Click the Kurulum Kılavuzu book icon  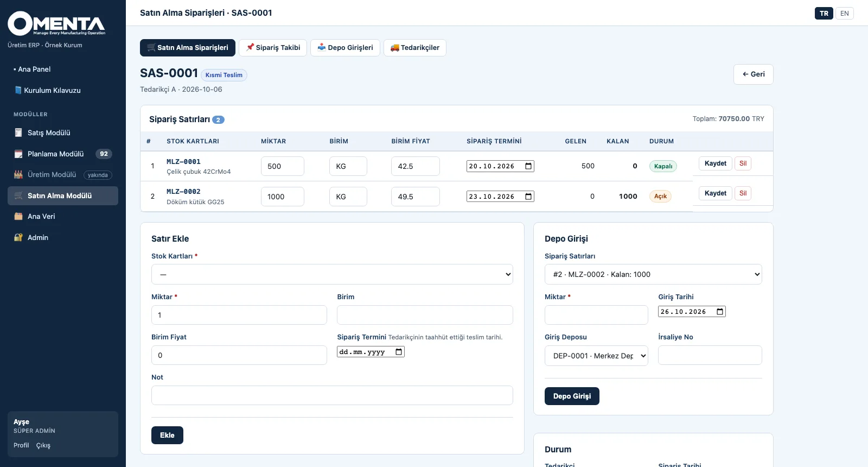click(x=18, y=90)
